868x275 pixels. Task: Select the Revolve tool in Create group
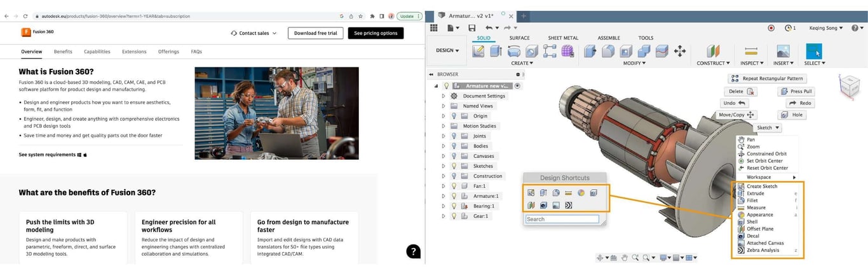(514, 52)
